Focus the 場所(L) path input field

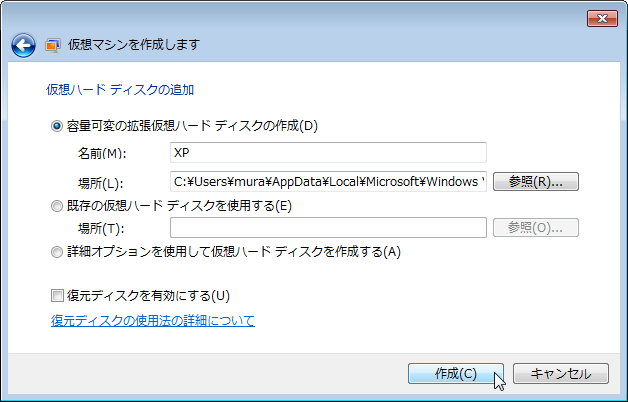pos(328,182)
